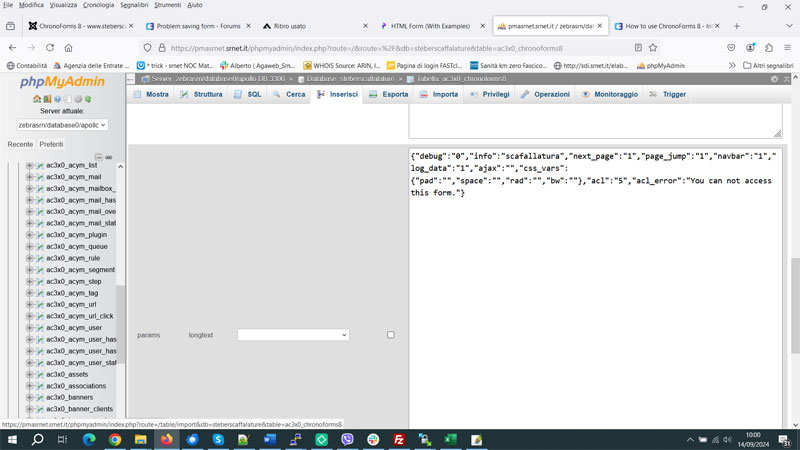Open the Trigger tab

pos(668,94)
